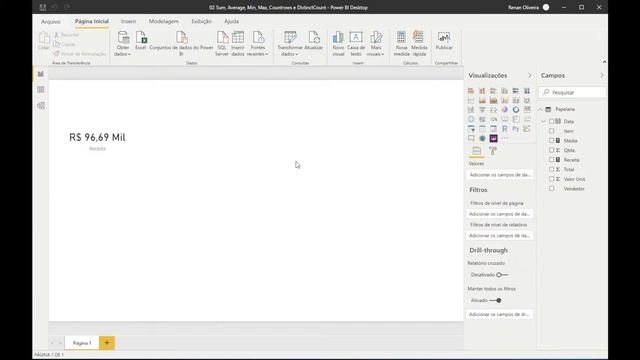This screenshot has height=360, width=640.
Task: Collapse the ribbon with the caret
Action: coord(604,62)
